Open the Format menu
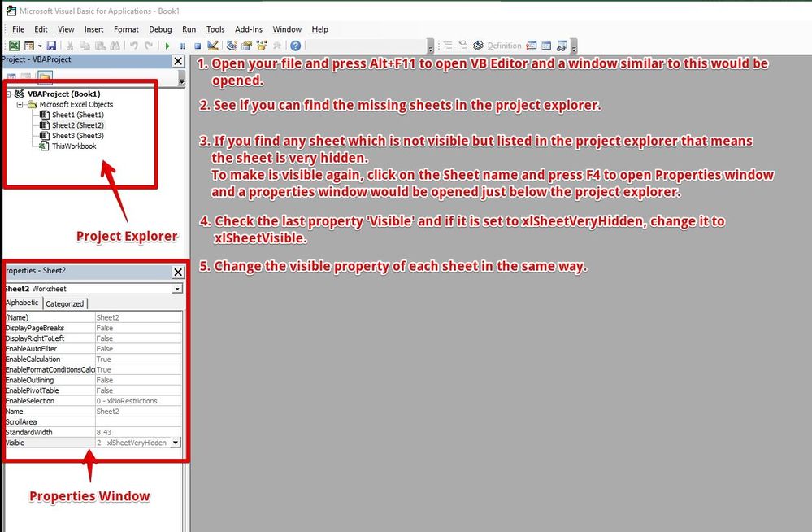The image size is (812, 532). [126, 29]
